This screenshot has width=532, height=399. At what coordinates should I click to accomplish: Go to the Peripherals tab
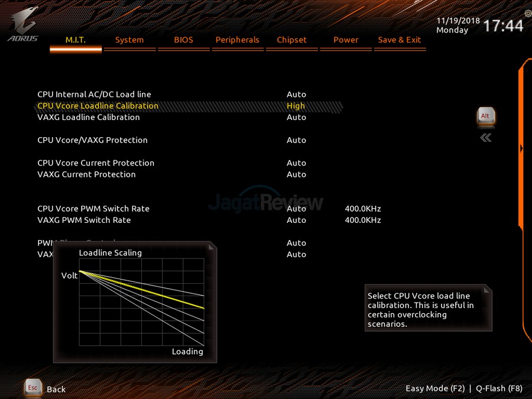[x=237, y=40]
